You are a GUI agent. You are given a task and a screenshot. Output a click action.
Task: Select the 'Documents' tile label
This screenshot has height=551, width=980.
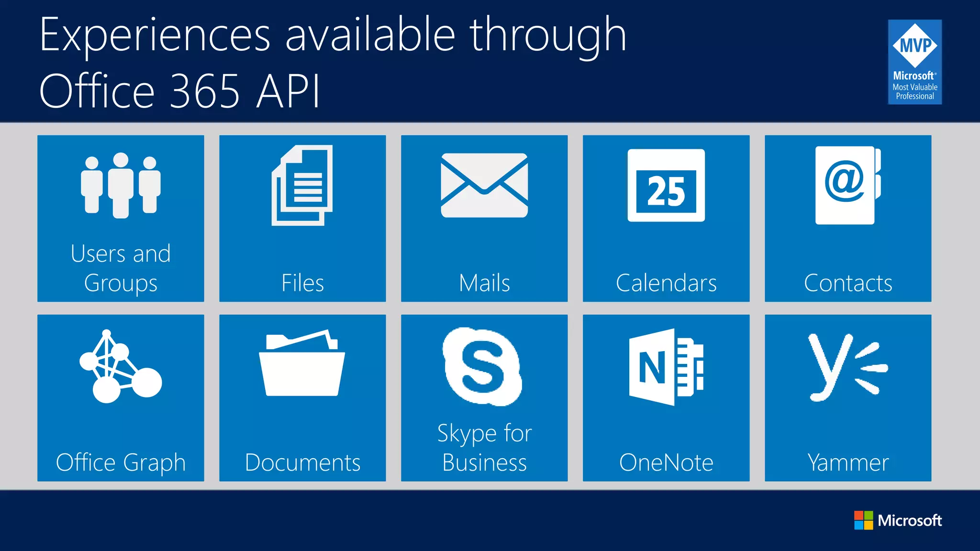click(302, 463)
